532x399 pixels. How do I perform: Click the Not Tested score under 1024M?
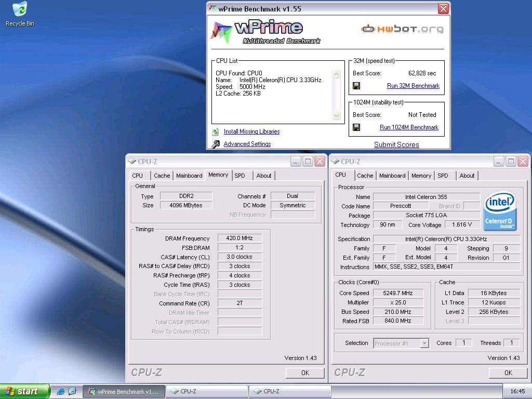pos(422,115)
